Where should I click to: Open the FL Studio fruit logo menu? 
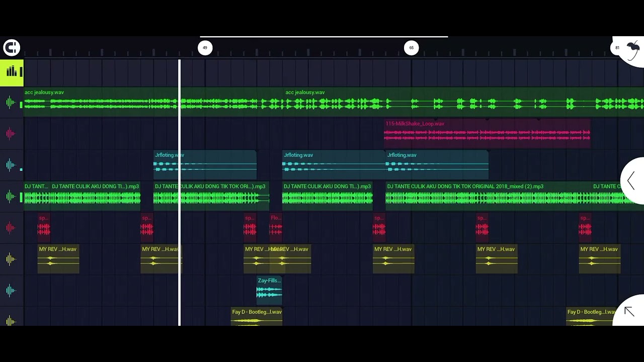tap(632, 49)
